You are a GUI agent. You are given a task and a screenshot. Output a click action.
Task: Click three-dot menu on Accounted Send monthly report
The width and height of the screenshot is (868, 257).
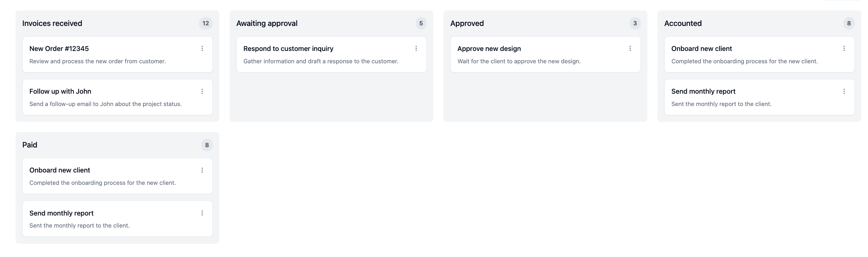[x=844, y=91]
